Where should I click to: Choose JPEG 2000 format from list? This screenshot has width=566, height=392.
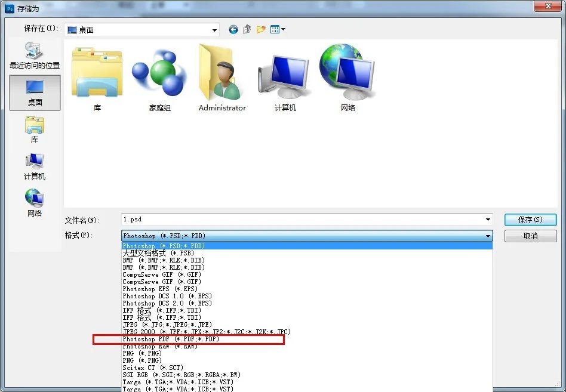(207, 332)
